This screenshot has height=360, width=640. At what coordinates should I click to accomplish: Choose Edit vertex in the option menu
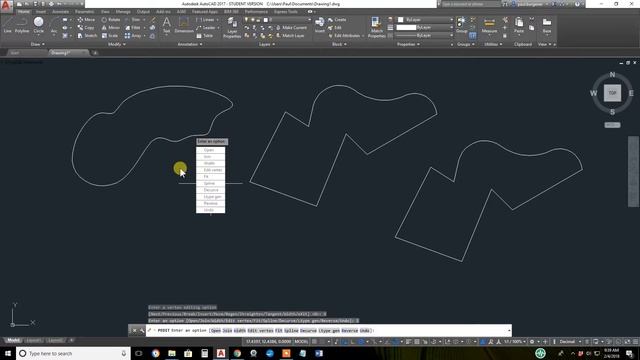click(210, 170)
